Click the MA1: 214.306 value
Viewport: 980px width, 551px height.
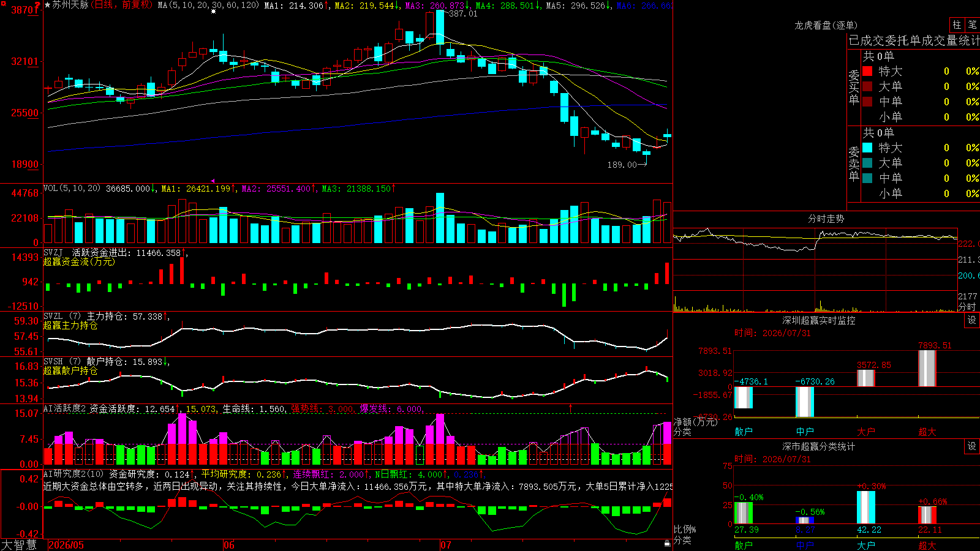pyautogui.click(x=294, y=5)
